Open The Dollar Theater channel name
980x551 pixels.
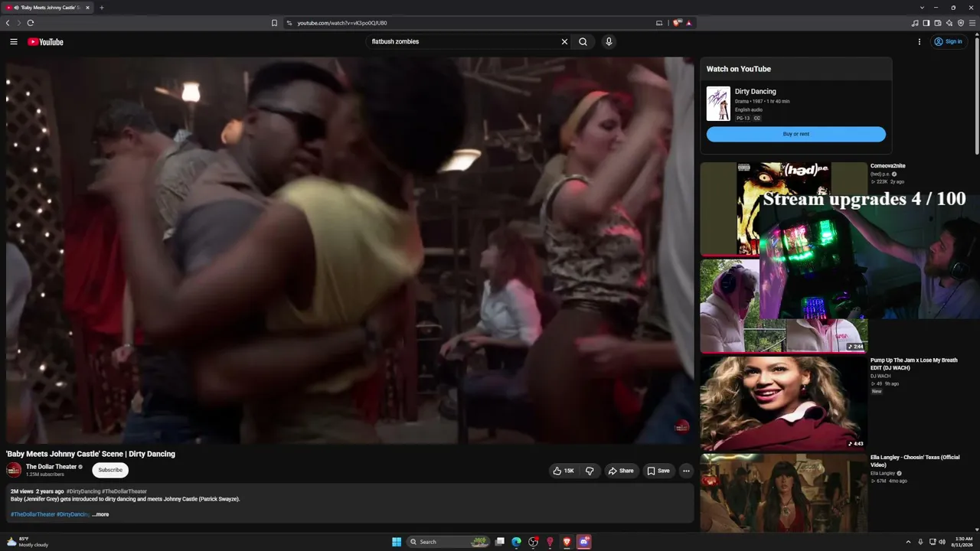click(51, 467)
